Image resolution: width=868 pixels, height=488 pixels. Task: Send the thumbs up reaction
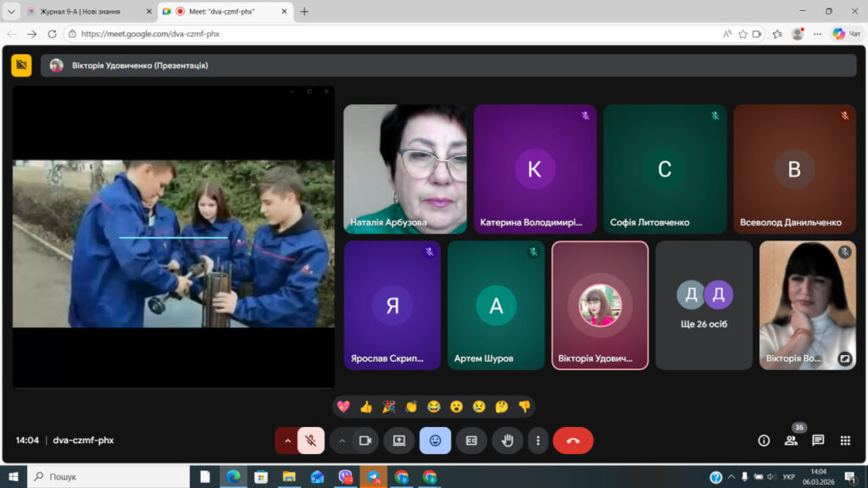click(x=366, y=407)
